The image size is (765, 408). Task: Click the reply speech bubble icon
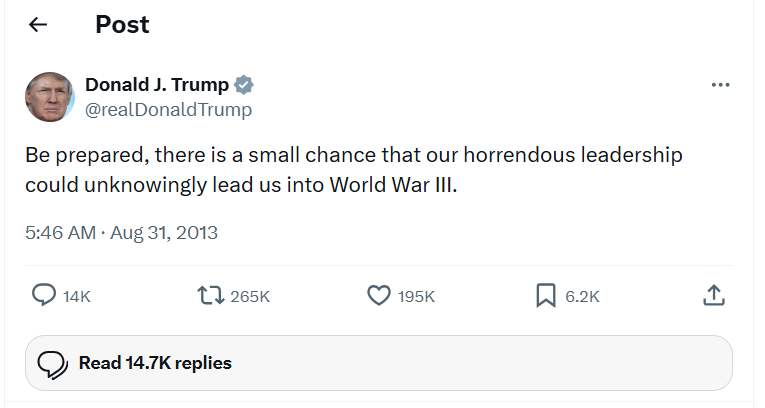[x=44, y=295]
